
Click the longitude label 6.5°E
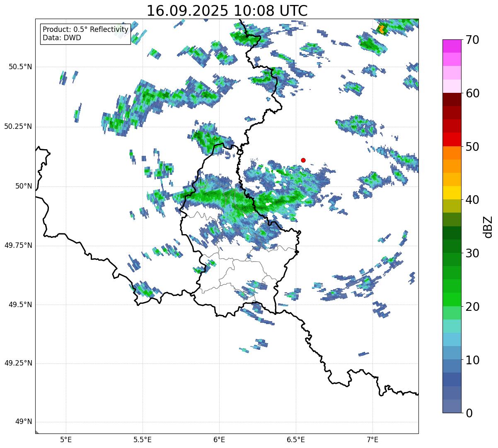point(296,440)
